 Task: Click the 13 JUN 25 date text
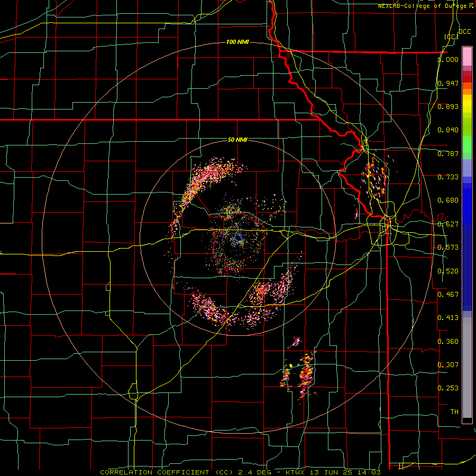coord(331,472)
